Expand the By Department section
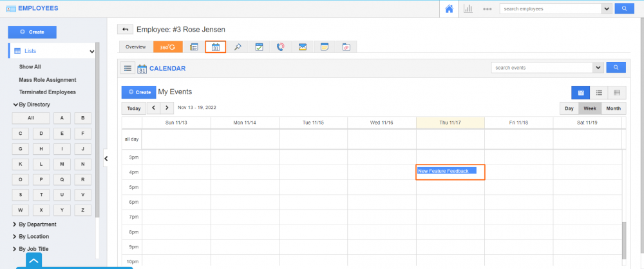Image resolution: width=644 pixels, height=269 pixels. click(x=37, y=224)
